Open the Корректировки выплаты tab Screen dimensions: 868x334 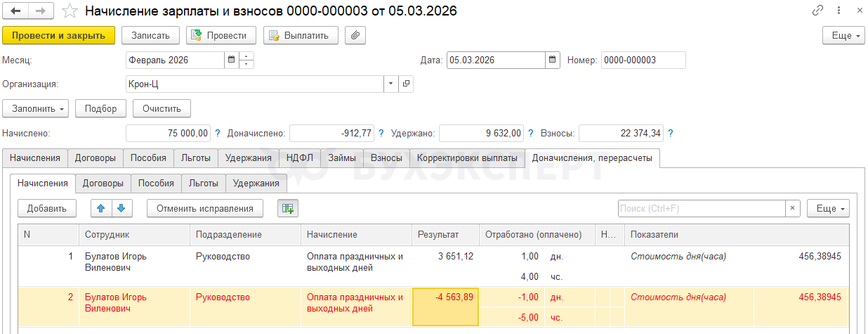pyautogui.click(x=467, y=158)
